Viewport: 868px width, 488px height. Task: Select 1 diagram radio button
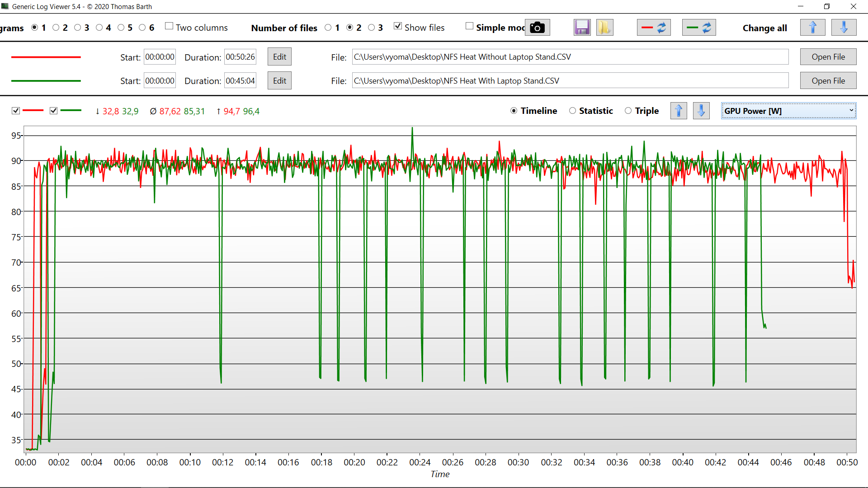point(34,28)
